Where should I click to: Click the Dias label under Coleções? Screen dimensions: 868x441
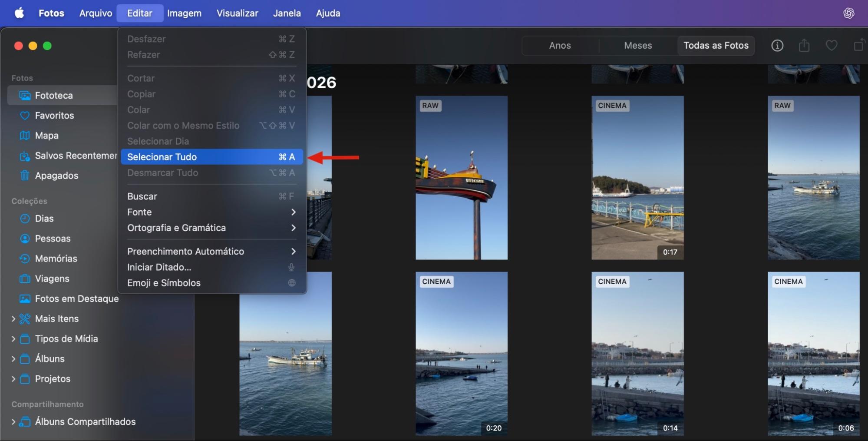coord(44,219)
